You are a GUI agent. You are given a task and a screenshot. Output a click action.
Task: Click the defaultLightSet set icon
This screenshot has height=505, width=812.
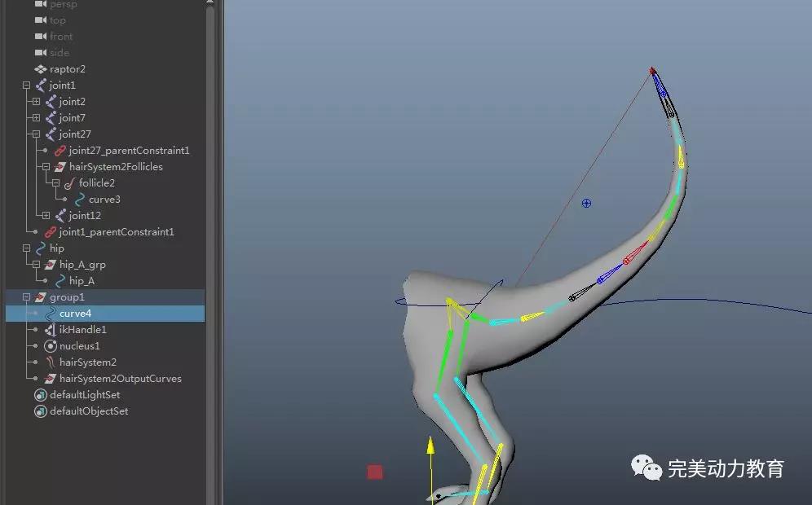point(41,395)
